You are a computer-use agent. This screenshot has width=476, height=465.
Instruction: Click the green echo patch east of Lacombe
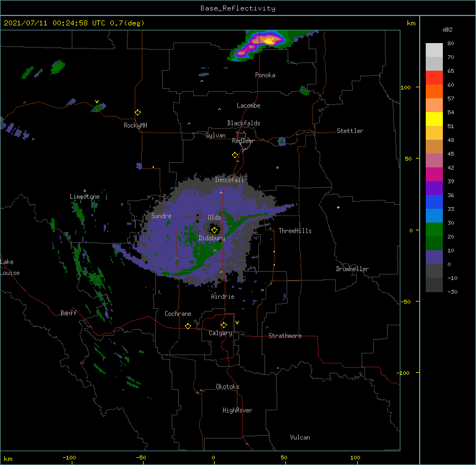click(x=304, y=91)
